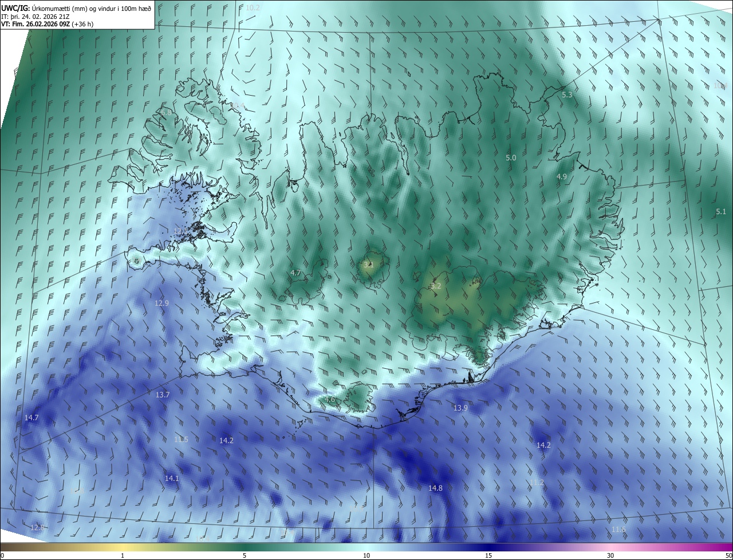Click the 4.7 value on the western glacier
The height and width of the screenshot is (560, 733).
(x=296, y=273)
